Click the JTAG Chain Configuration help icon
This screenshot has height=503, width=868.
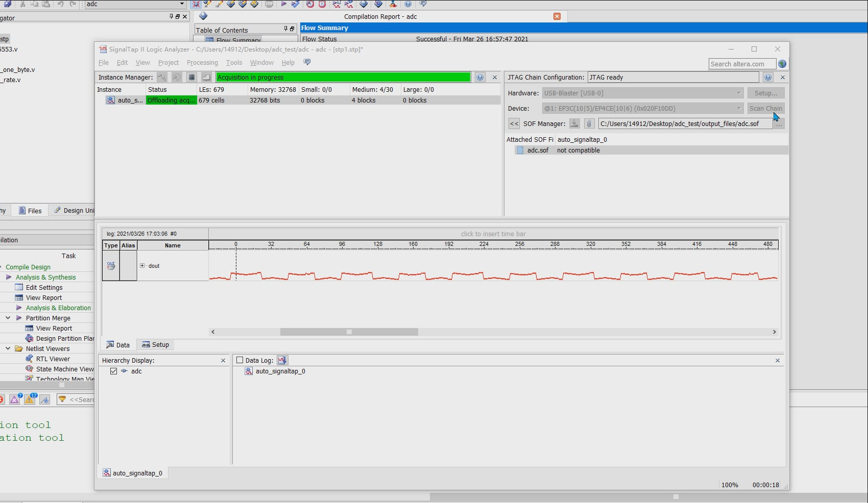pyautogui.click(x=768, y=78)
